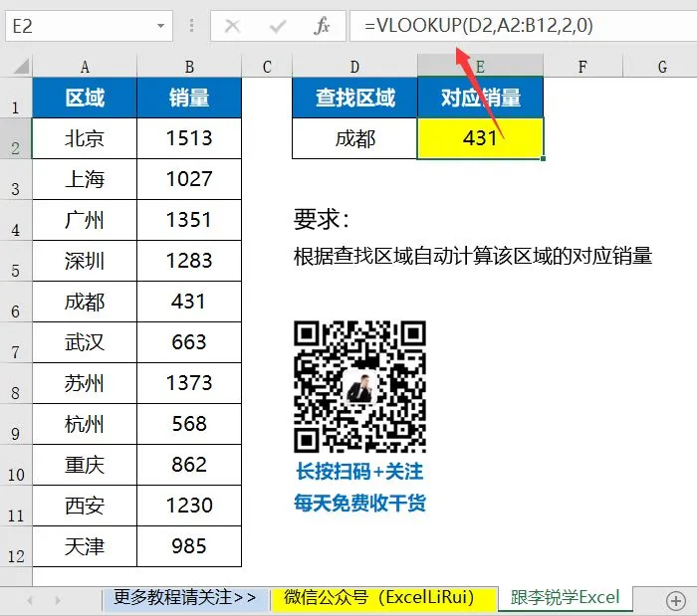Click the QR code image

point(359,387)
